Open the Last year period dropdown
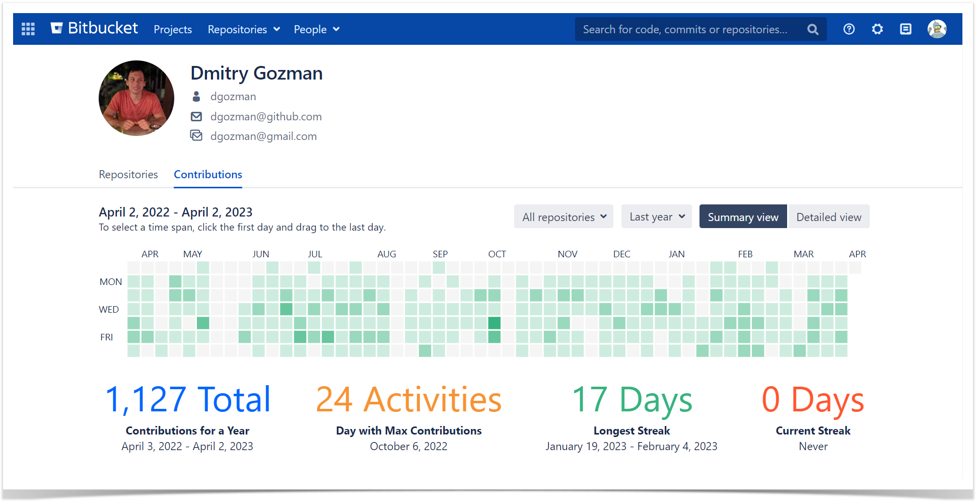Screen dimensions: 980x504 (657, 217)
